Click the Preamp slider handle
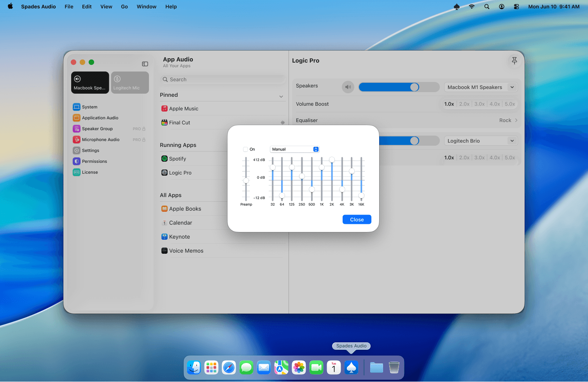588x382 pixels. 246,180
